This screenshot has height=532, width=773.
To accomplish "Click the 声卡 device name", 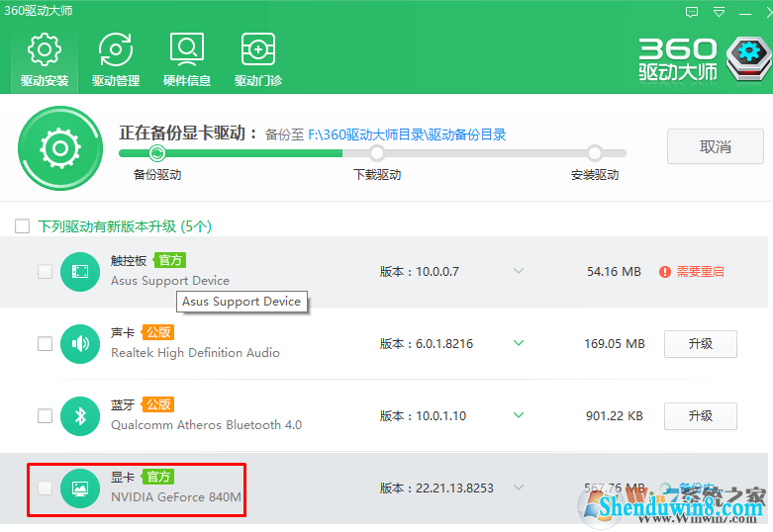I will click(x=123, y=333).
